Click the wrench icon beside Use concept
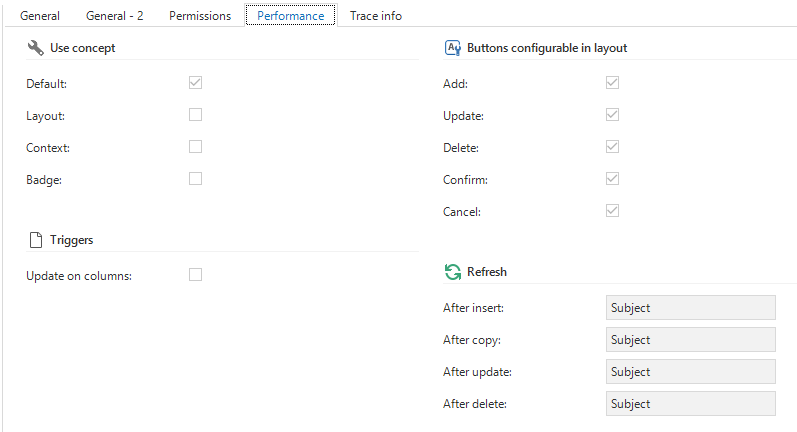 (x=35, y=48)
